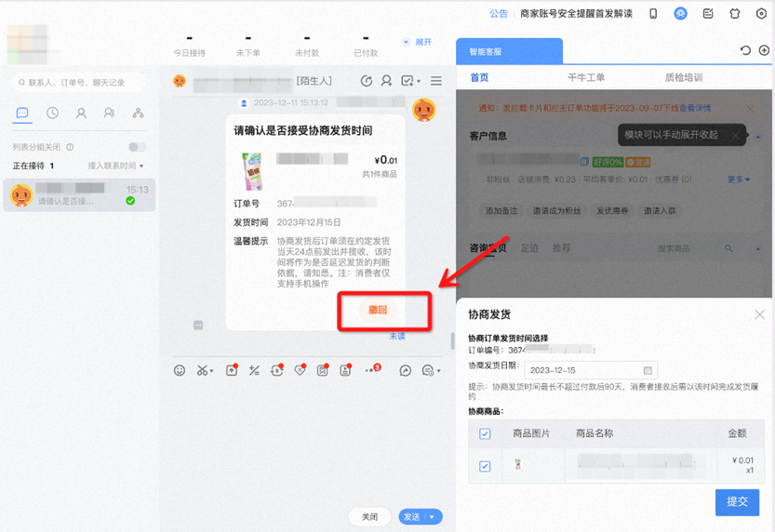Click the mobile phone icon in top bar
Screen dimensions: 775x532
[653, 14]
